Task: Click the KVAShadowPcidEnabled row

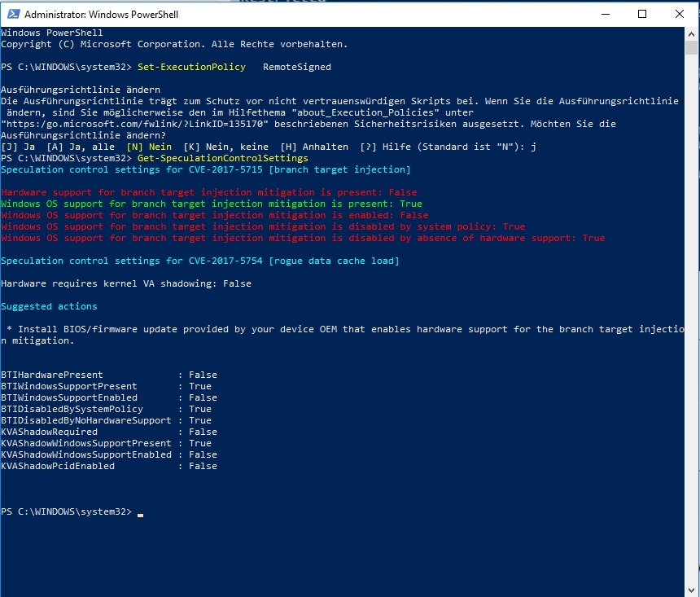Action: (x=109, y=466)
